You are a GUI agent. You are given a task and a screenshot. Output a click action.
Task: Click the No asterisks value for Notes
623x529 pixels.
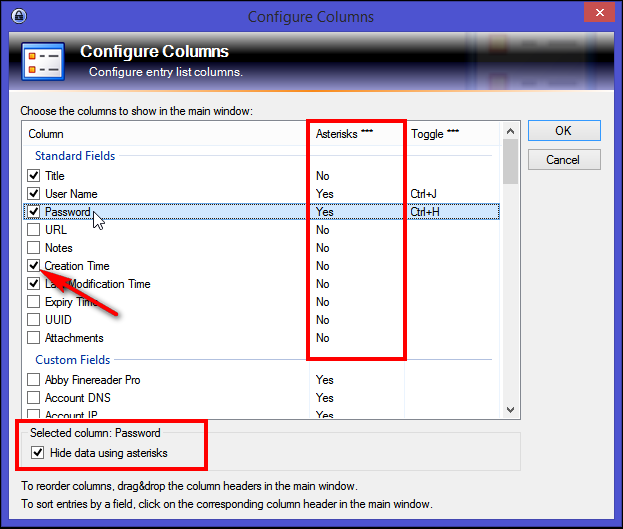click(323, 248)
